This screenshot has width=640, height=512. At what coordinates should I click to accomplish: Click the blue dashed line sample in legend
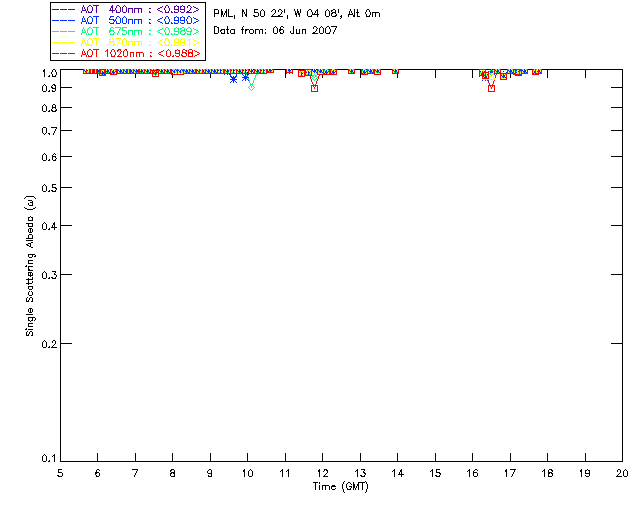coord(64,20)
